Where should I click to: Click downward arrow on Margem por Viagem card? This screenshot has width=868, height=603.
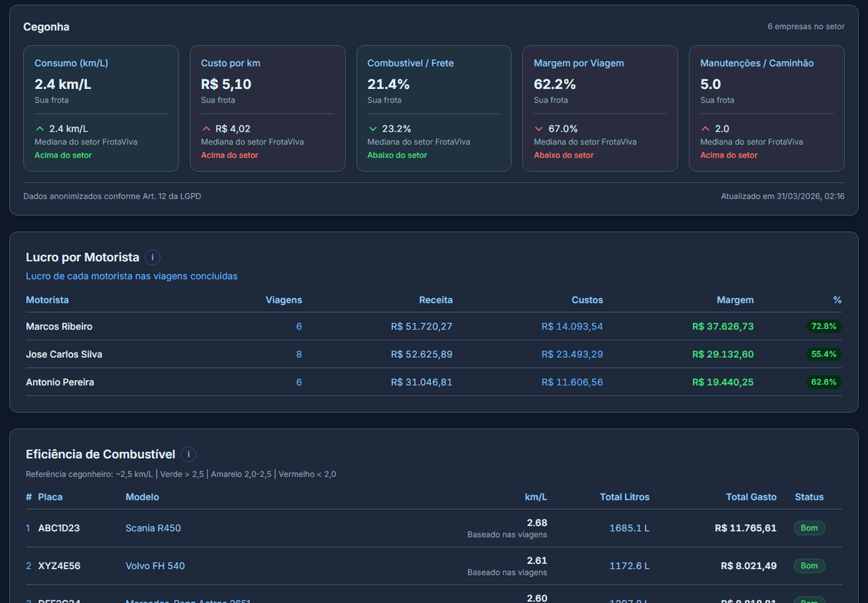click(x=540, y=128)
